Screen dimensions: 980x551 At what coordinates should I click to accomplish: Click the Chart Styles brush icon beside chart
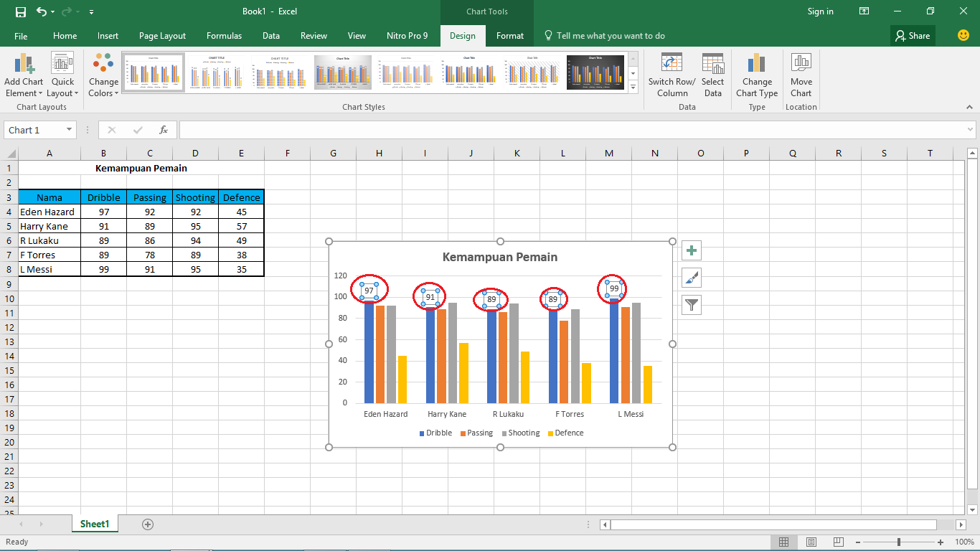click(691, 278)
